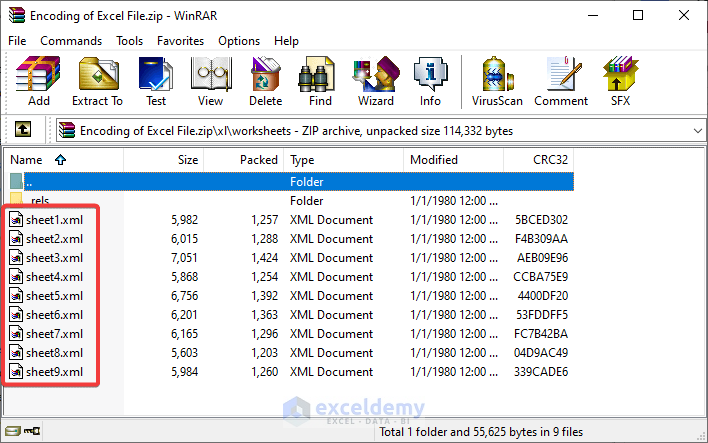Click the sheet5.xml file icon
The height and width of the screenshot is (443, 708).
click(16, 296)
